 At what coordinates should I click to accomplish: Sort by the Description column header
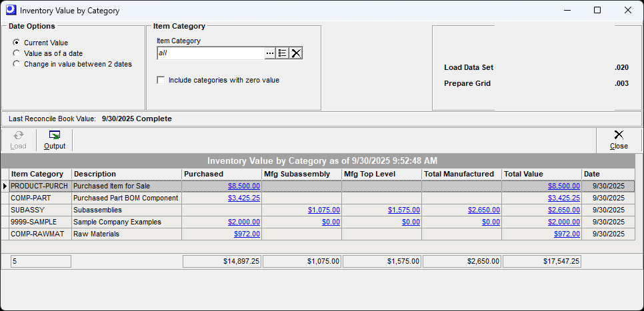(127, 174)
